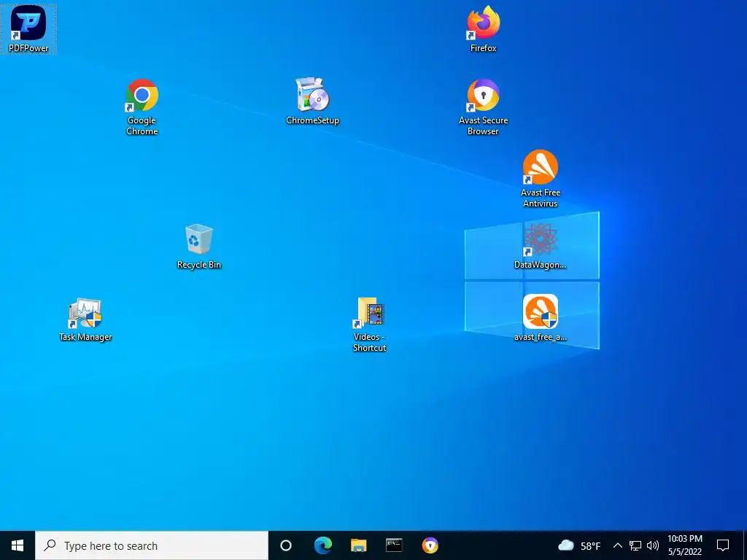Select the Recycle Bin icon
Screen dimensions: 747x560
coord(198,246)
